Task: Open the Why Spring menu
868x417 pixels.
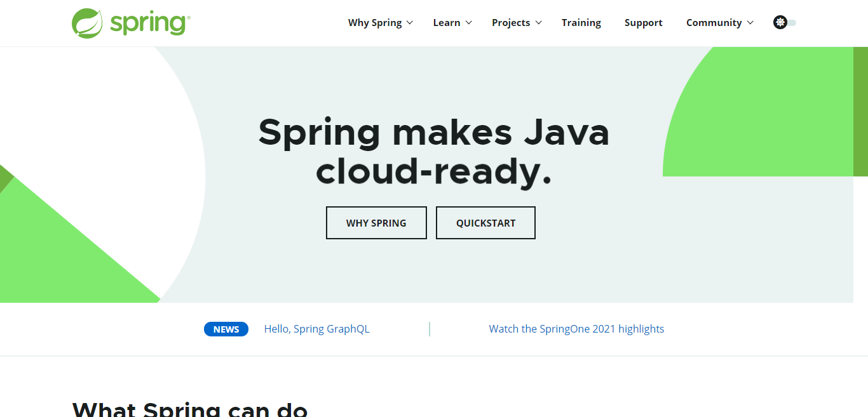Action: tap(375, 23)
